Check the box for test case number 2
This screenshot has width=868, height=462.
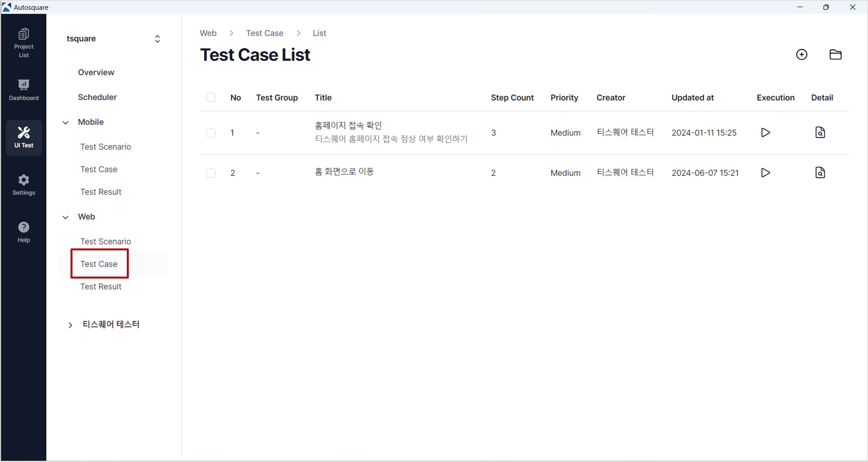(211, 173)
